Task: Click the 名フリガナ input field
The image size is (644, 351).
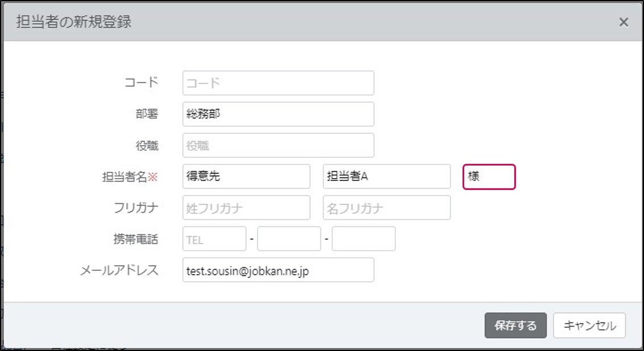Action: (x=387, y=208)
